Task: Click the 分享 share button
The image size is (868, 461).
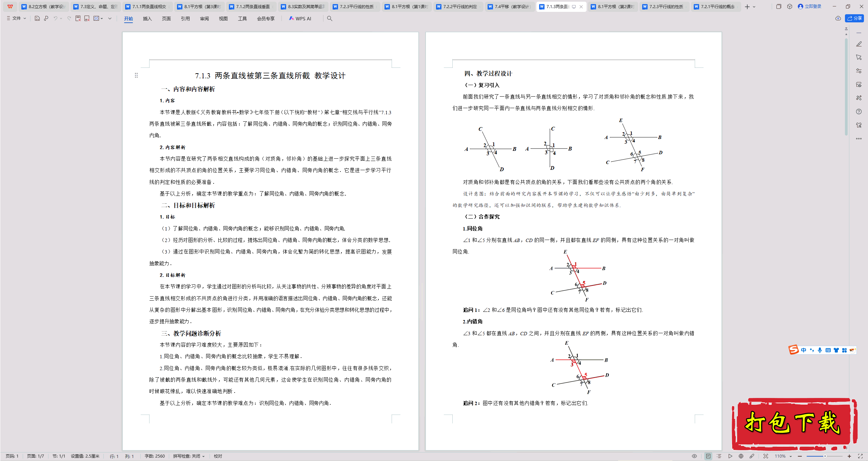Action: (x=854, y=18)
